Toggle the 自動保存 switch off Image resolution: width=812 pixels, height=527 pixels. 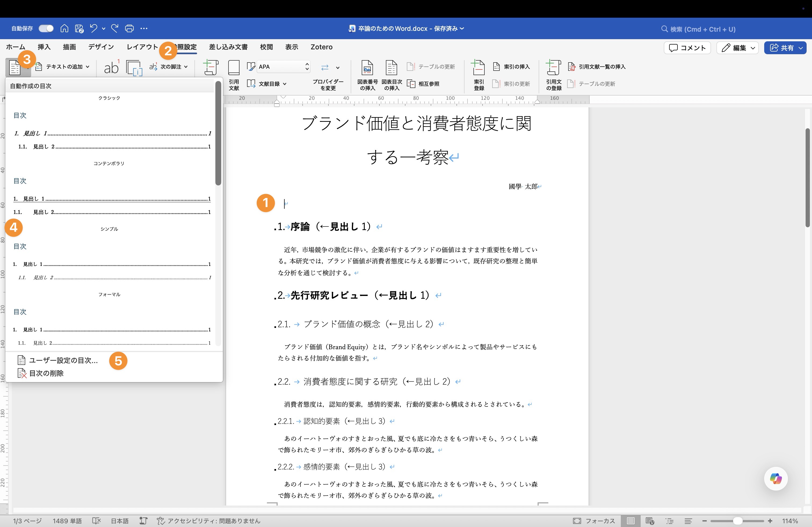tap(46, 28)
